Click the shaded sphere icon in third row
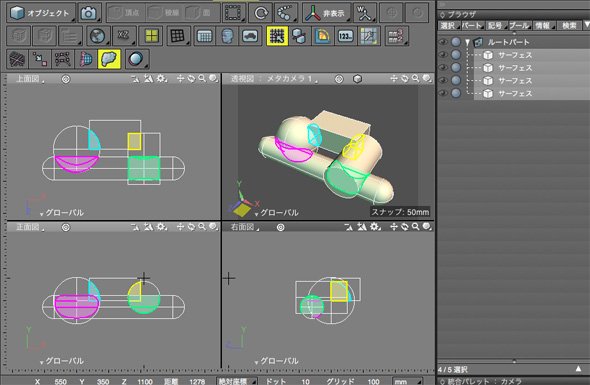 coord(136,59)
